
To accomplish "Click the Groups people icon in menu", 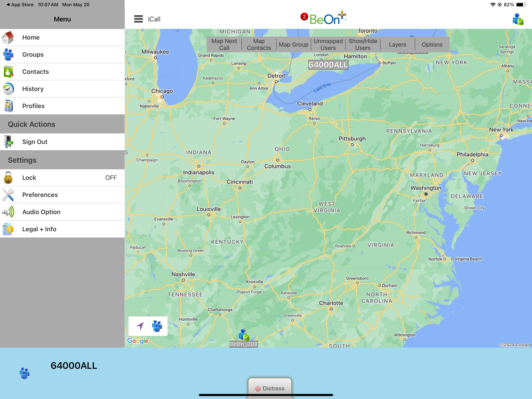I will coord(8,55).
